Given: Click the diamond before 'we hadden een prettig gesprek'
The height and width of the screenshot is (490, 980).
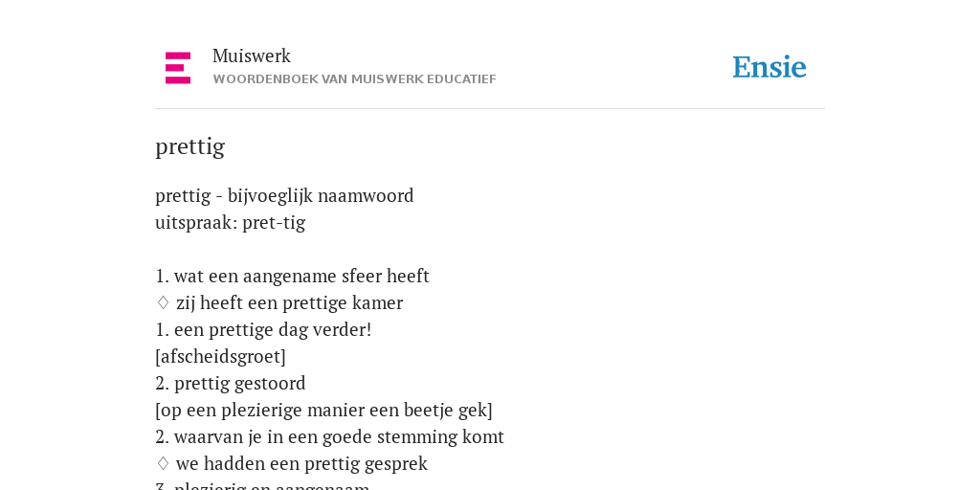Looking at the screenshot, I should pos(163,463).
